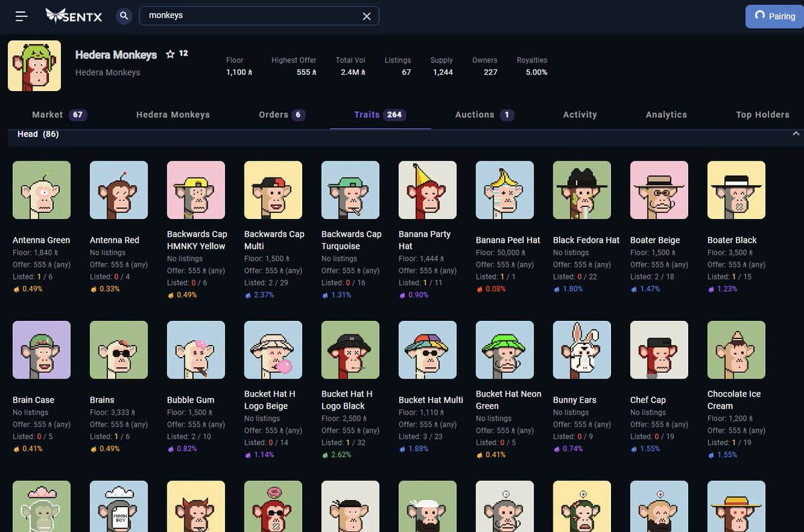Click the Pairing button
The image size is (804, 532).
pos(775,16)
